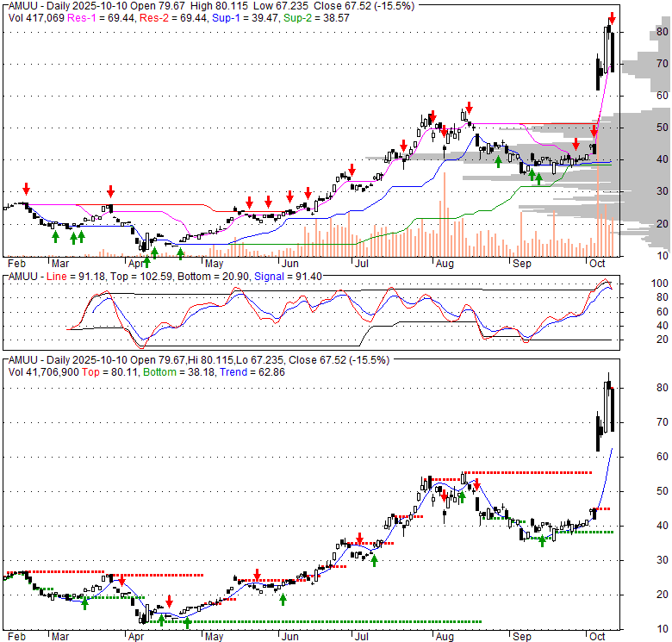Select the Line = 91.18 indicator label
Image resolution: width=672 pixels, height=642 pixels.
click(x=76, y=277)
